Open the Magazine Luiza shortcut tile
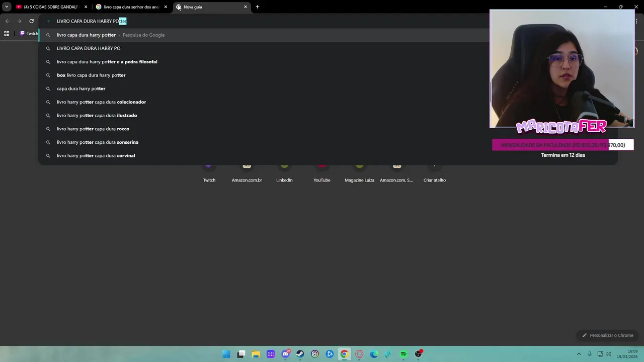The image size is (644, 362). point(359,173)
